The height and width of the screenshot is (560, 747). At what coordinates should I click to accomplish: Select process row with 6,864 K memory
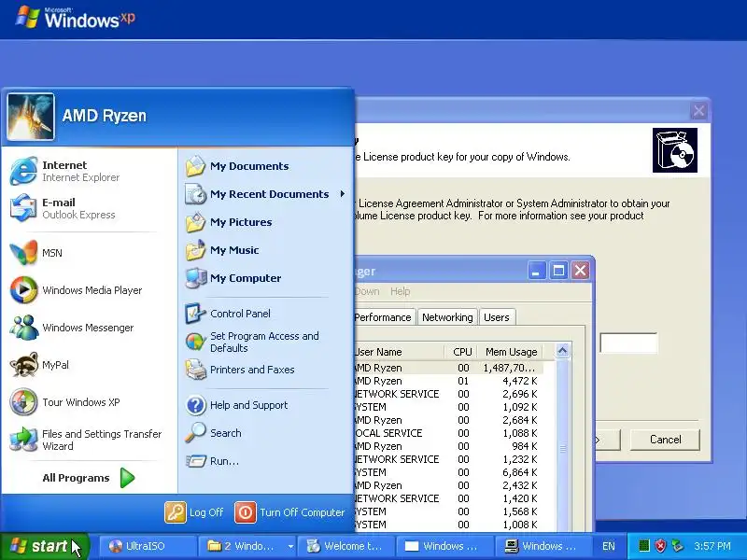coord(449,472)
